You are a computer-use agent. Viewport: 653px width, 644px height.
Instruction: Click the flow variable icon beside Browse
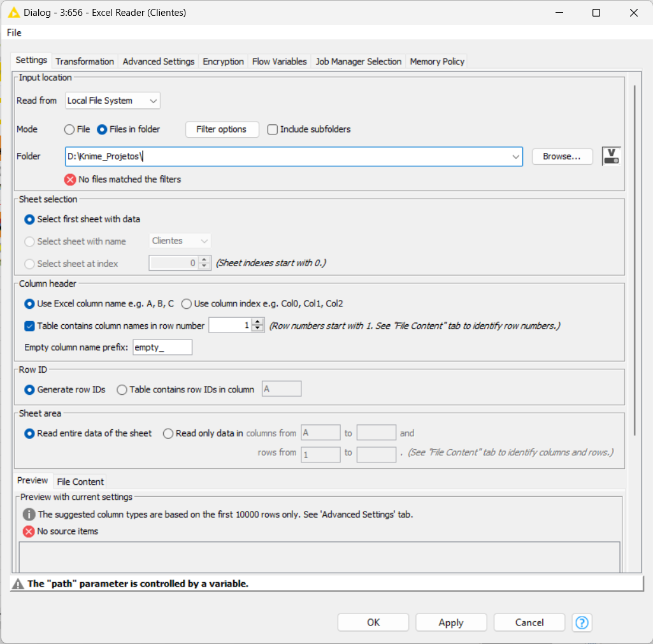click(x=611, y=156)
